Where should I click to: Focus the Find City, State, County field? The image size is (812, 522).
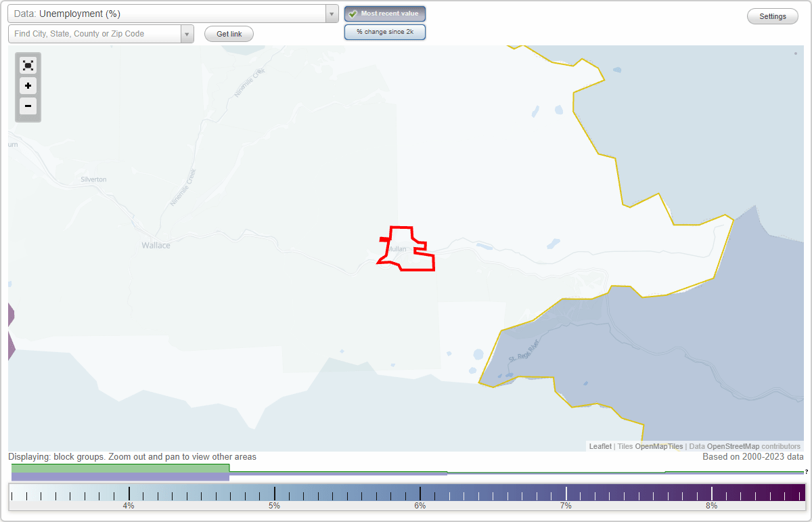click(95, 34)
